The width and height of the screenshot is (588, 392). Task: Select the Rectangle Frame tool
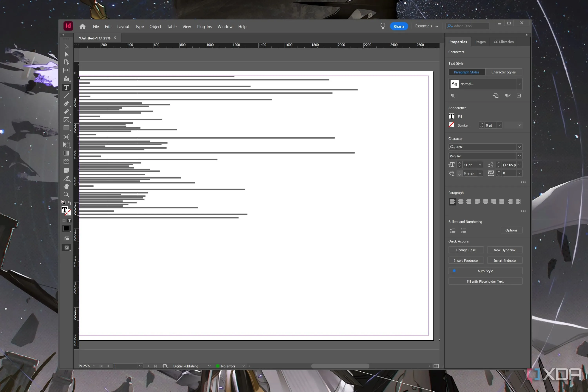tap(66, 120)
